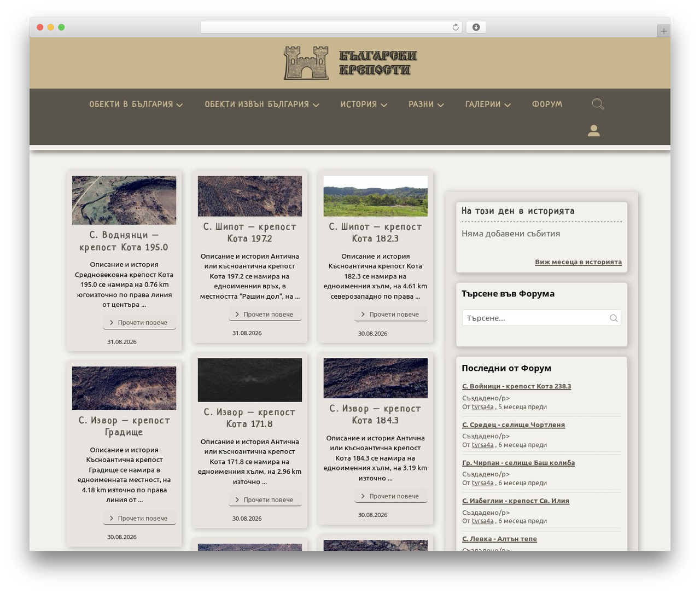This screenshot has width=700, height=593.
Task: Expand the Обекти извън България menu
Action: point(262,104)
